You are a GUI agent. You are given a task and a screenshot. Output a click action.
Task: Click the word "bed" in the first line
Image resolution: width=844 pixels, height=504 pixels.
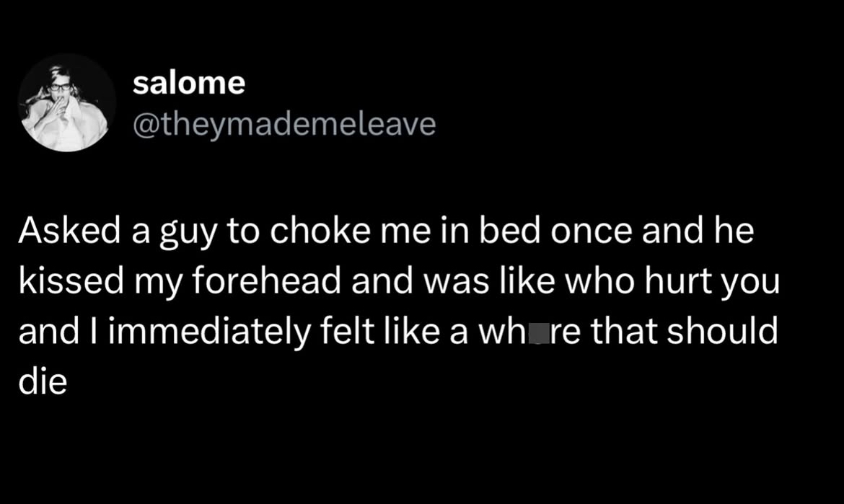pyautogui.click(x=510, y=230)
